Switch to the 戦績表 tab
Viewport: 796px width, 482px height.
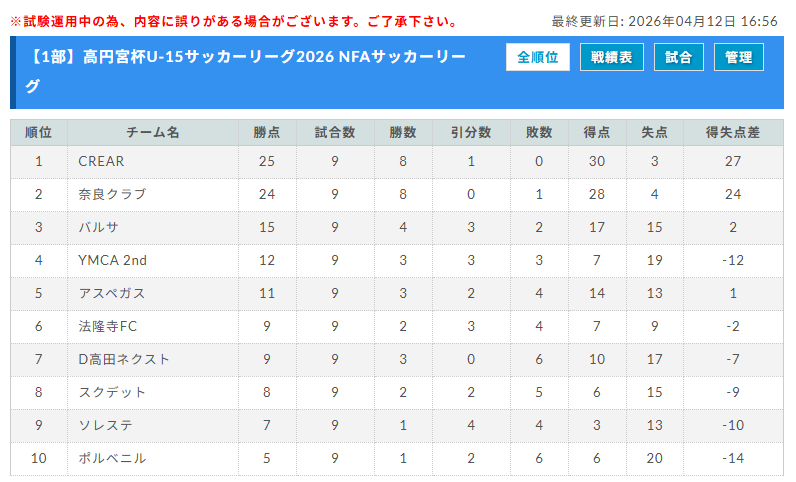click(x=611, y=58)
